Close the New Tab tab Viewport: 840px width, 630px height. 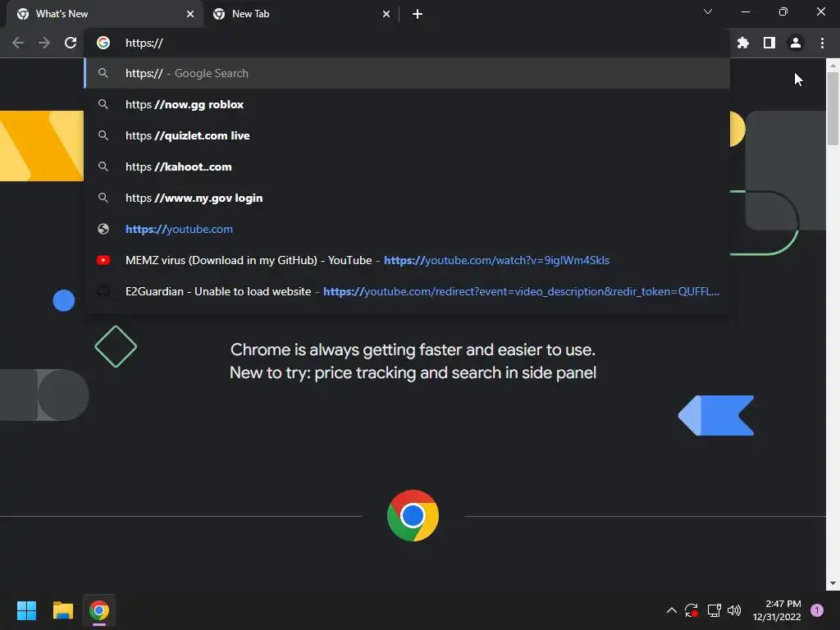(x=386, y=14)
